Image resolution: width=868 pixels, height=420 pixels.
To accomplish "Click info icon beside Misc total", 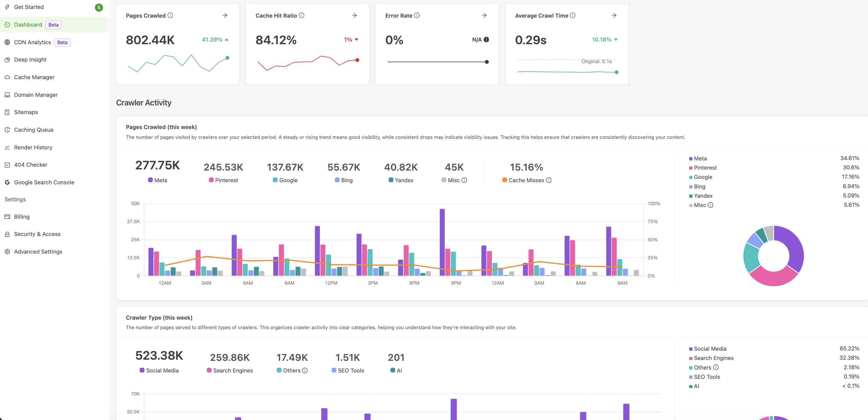I will tap(464, 180).
